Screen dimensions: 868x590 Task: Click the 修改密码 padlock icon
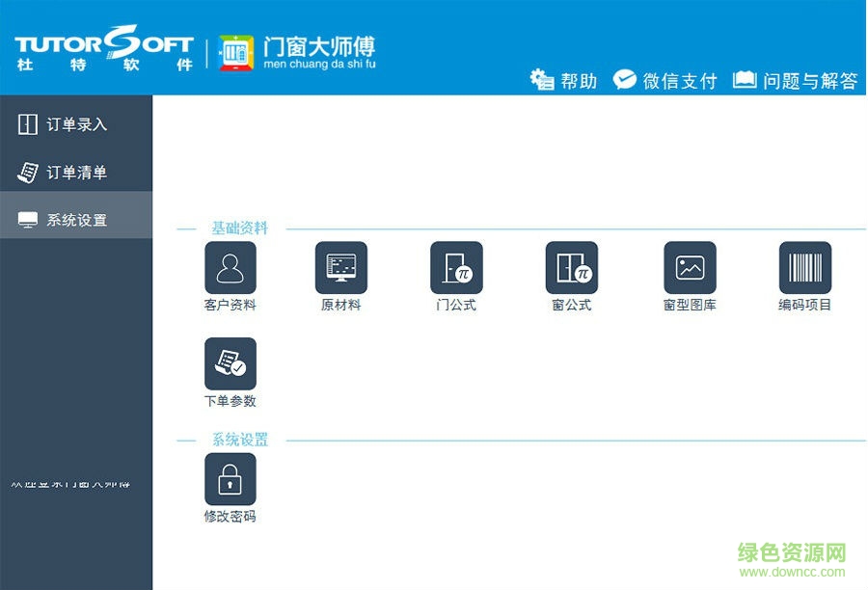(230, 480)
